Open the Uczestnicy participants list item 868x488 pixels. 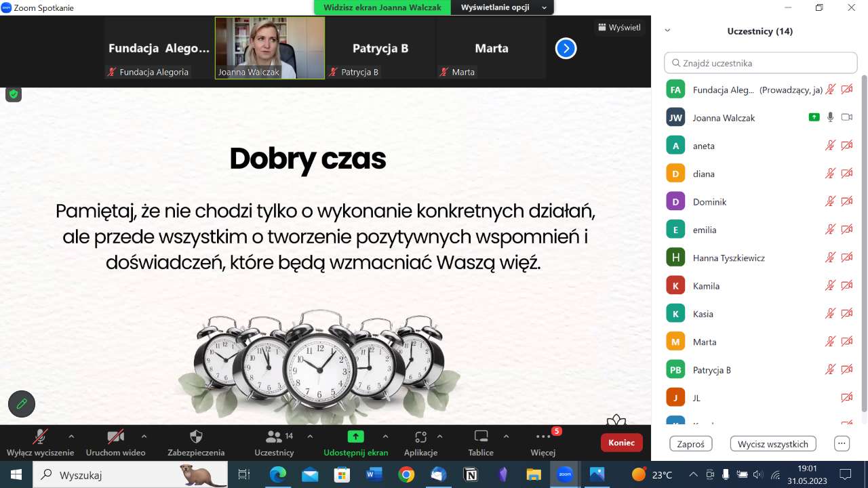[274, 436]
